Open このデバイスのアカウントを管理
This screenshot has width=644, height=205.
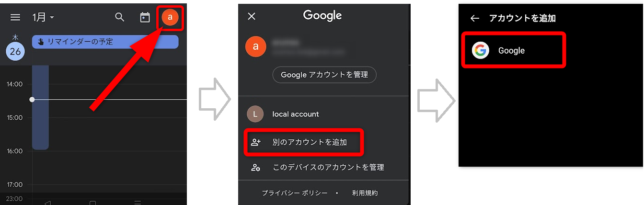pos(323,167)
